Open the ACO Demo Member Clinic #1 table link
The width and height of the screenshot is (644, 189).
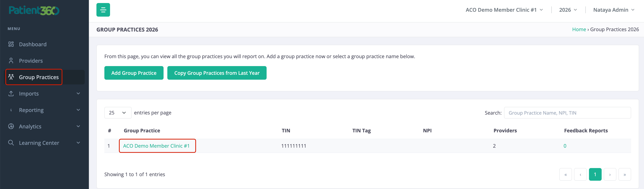[156, 146]
